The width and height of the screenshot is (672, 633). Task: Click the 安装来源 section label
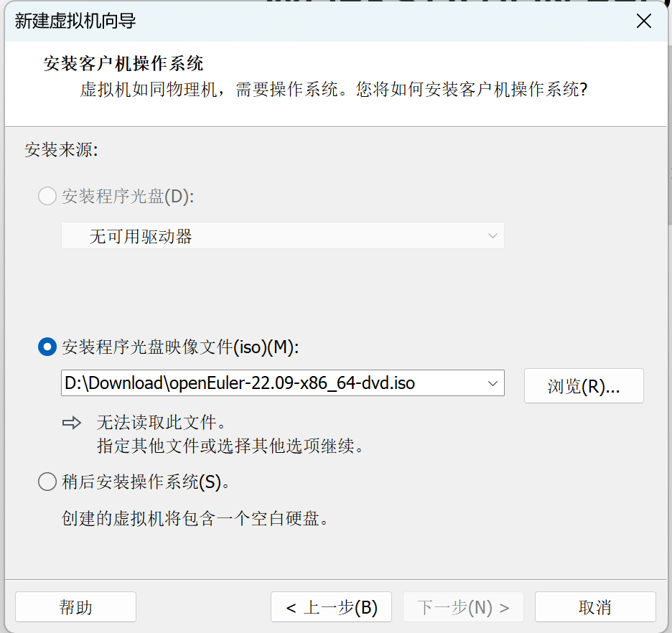point(61,149)
